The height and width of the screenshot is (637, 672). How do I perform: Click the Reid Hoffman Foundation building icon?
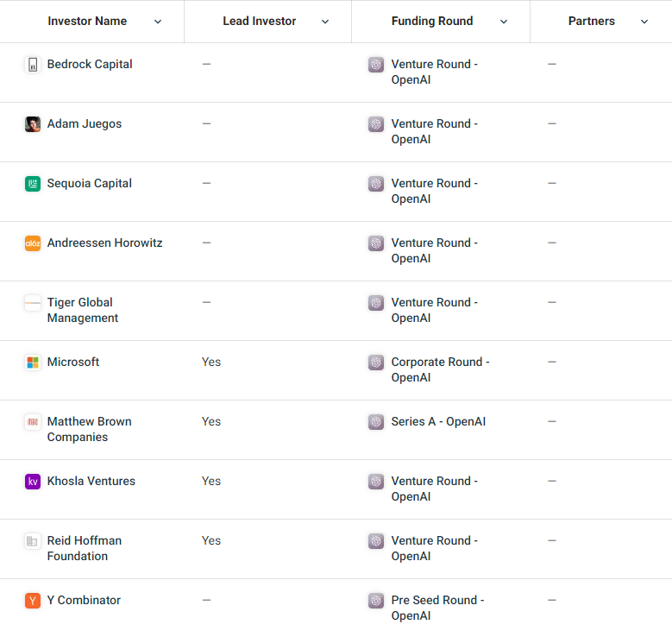click(33, 541)
